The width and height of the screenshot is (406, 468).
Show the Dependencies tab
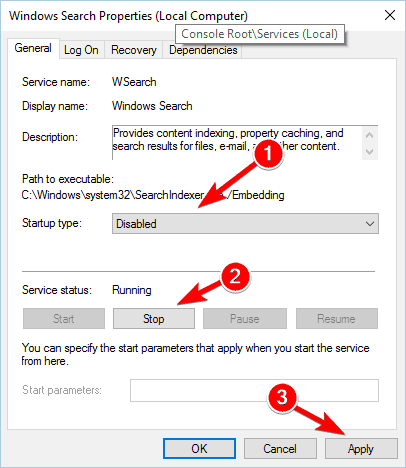(203, 50)
